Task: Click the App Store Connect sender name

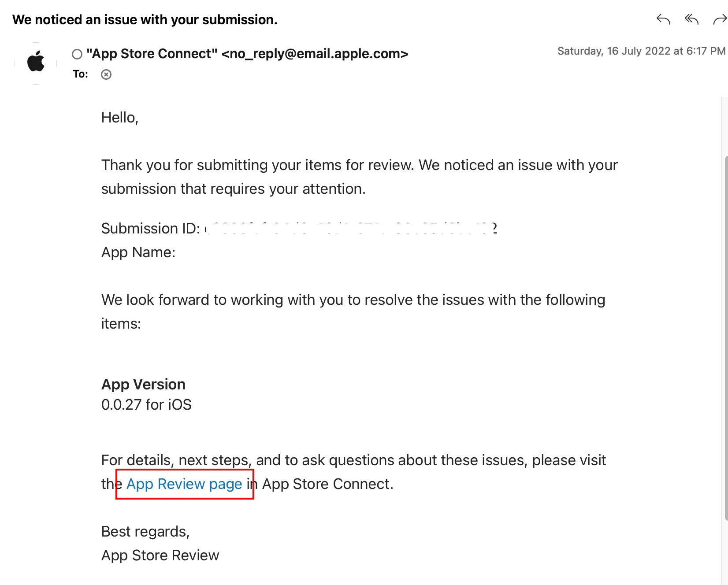Action: 152,54
